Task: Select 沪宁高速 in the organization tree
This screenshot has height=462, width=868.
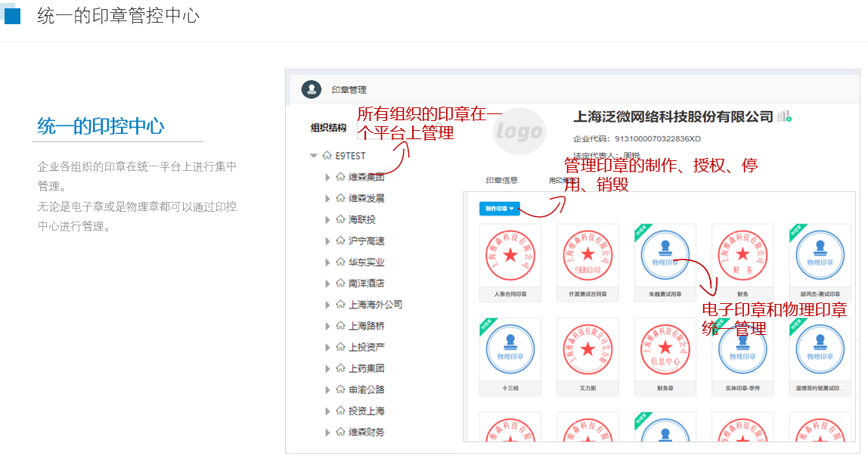Action: tap(367, 240)
